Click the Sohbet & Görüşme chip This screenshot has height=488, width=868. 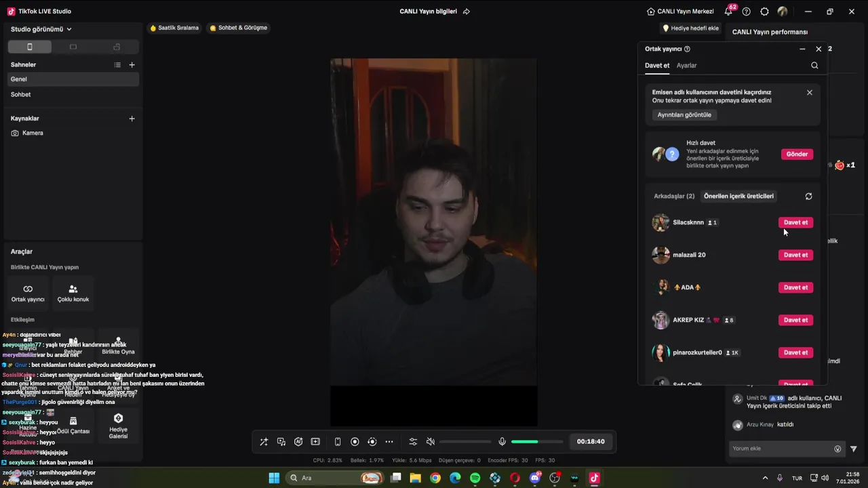(238, 28)
